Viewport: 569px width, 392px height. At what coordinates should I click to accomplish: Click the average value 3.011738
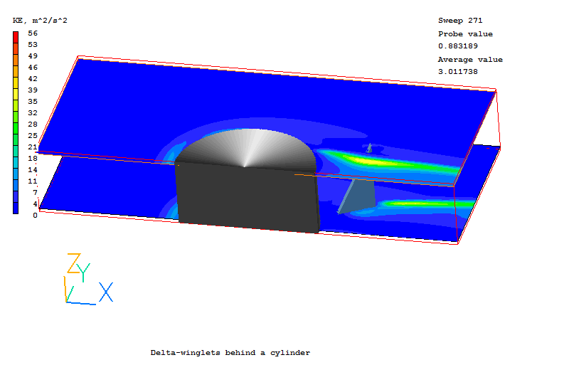457,72
